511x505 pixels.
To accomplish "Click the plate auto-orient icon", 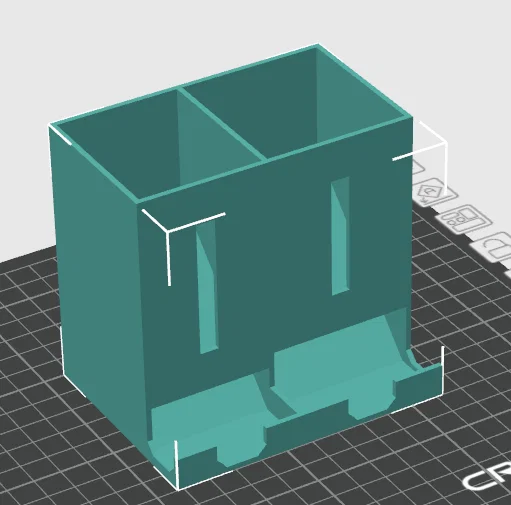I will (x=435, y=193).
